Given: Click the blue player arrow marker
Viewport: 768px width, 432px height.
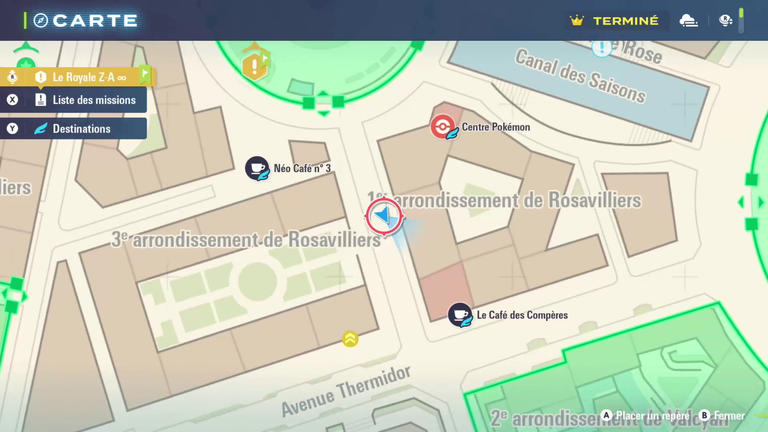Looking at the screenshot, I should click(384, 216).
